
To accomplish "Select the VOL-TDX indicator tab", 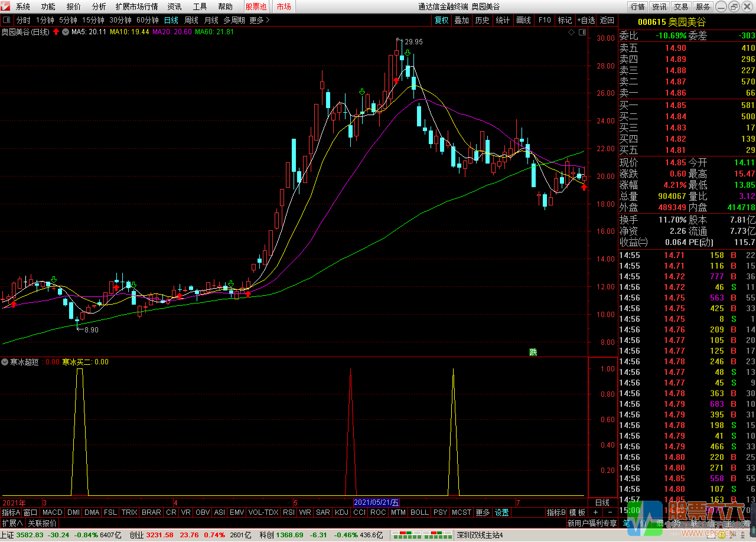I will coord(263,512).
